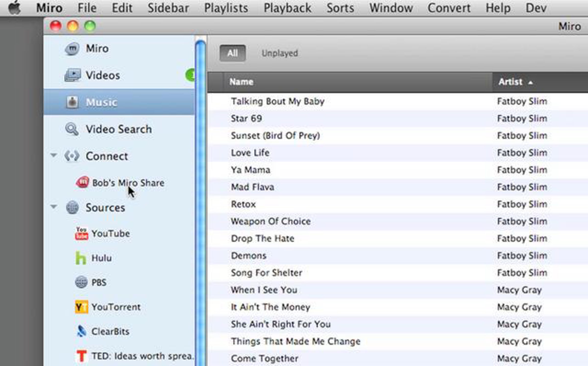Click the Video Search magnifier icon
Viewport: 588px width, 366px height.
pos(72,129)
